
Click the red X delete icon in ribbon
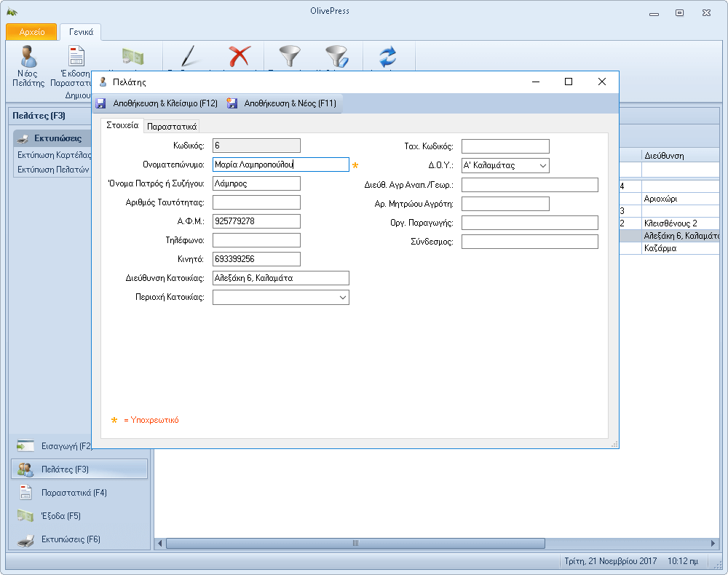pos(239,57)
